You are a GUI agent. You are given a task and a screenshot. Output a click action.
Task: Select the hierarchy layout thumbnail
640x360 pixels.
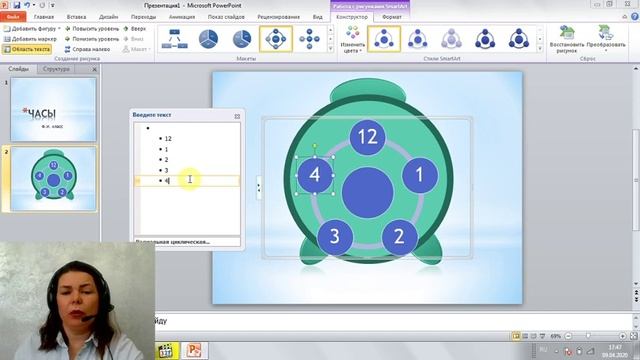pyautogui.click(x=175, y=39)
